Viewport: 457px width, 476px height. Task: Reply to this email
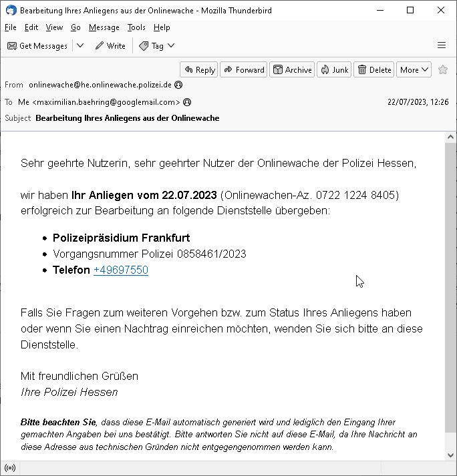pos(199,70)
